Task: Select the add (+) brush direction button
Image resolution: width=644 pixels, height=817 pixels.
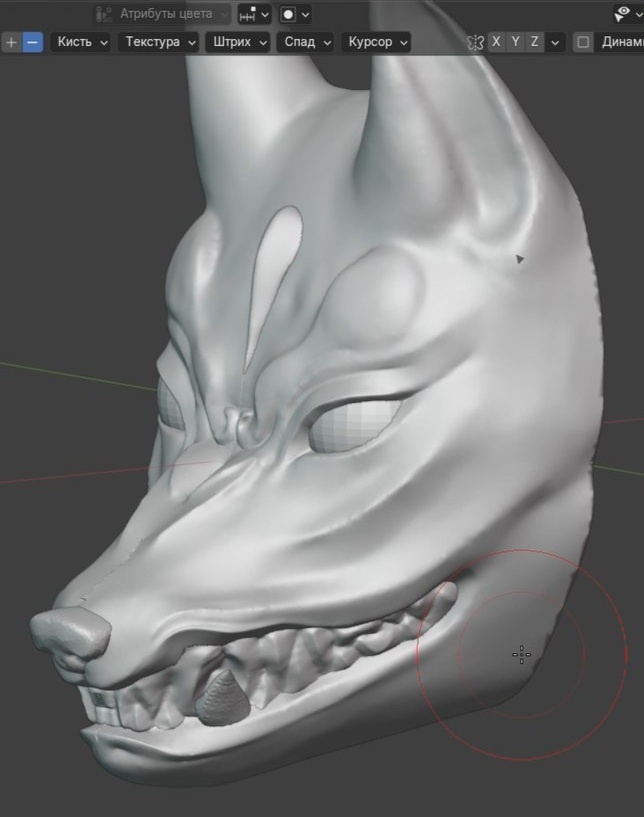Action: [x=11, y=42]
